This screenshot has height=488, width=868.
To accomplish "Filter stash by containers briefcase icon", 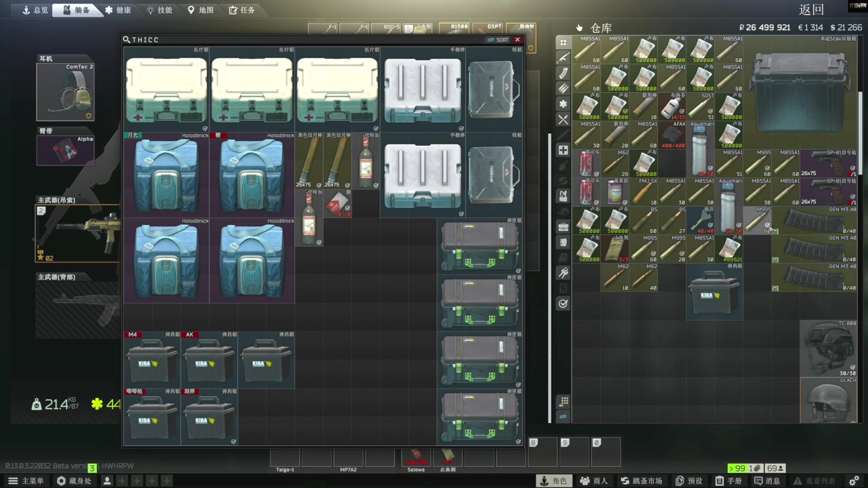I will (x=563, y=227).
